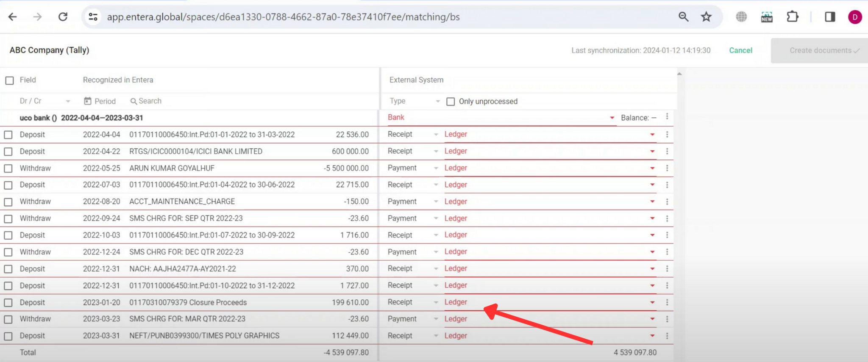868x362 pixels.
Task: Open the browser side panel icon
Action: pos(829,17)
